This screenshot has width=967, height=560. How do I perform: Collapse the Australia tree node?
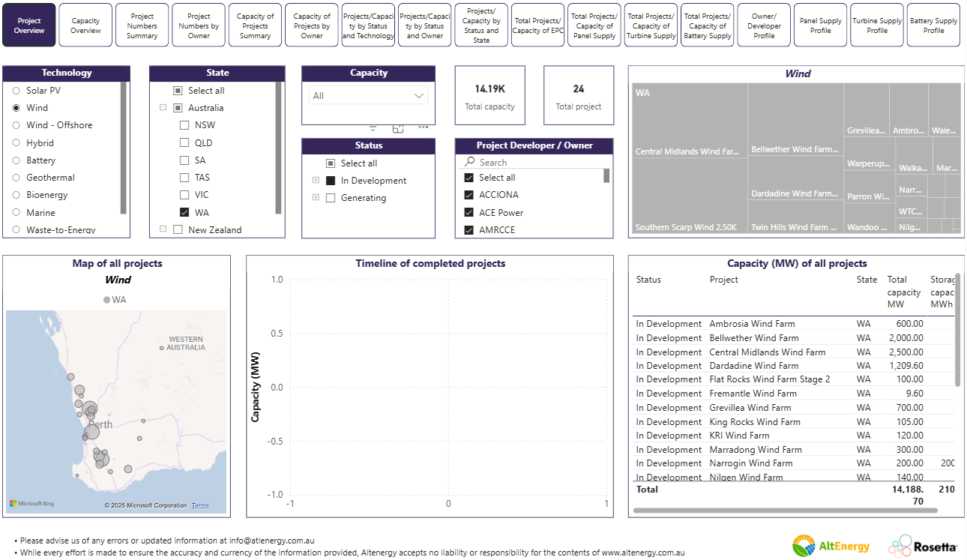163,108
